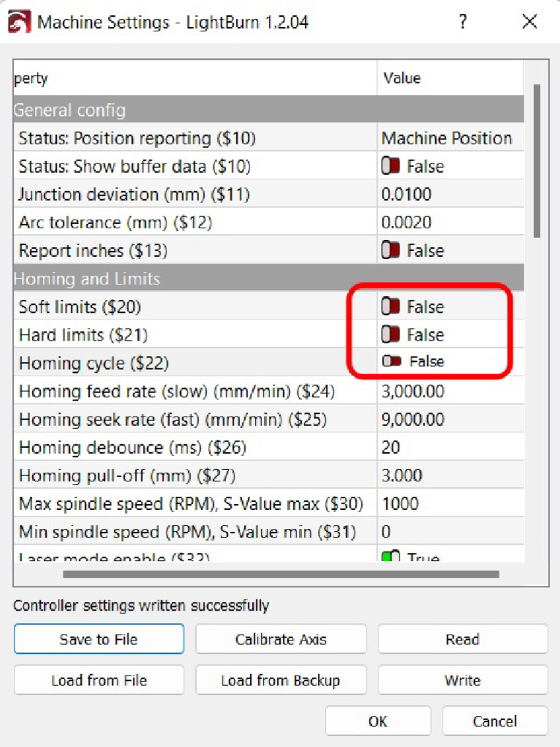This screenshot has width=560, height=747.
Task: Click the vertical scrollbar thumb
Action: click(537, 160)
